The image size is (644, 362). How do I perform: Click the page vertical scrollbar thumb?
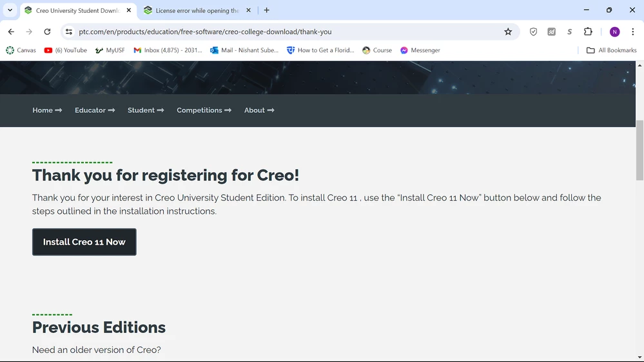[639, 150]
